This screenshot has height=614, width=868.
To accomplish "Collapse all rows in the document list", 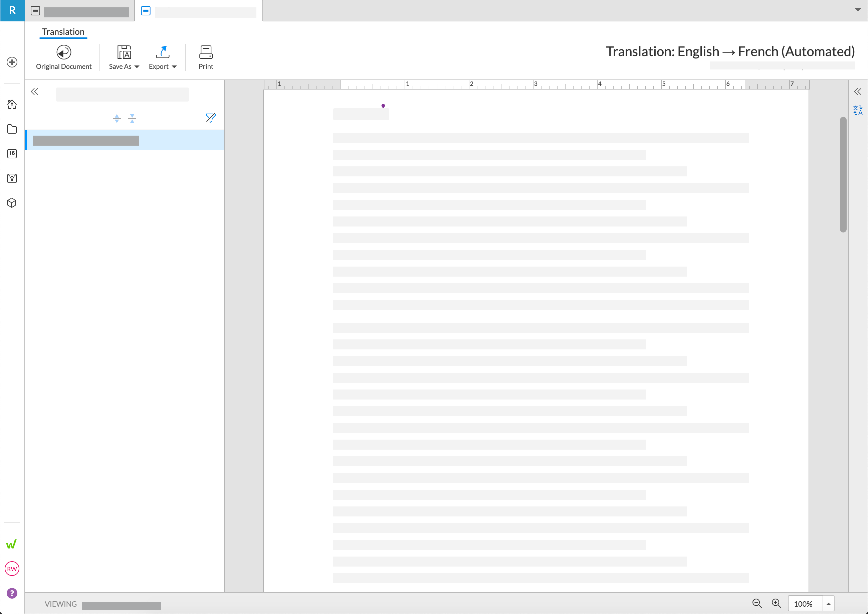I will (132, 118).
